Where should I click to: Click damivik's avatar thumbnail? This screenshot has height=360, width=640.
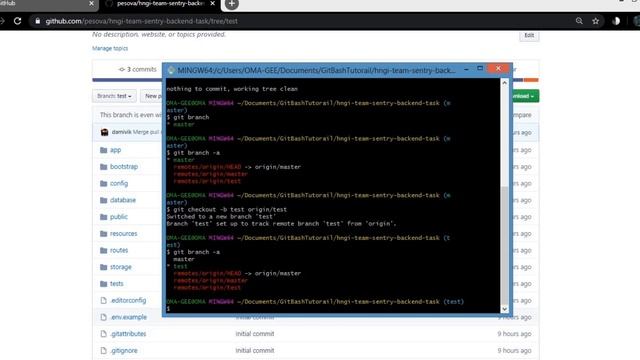pyautogui.click(x=104, y=132)
